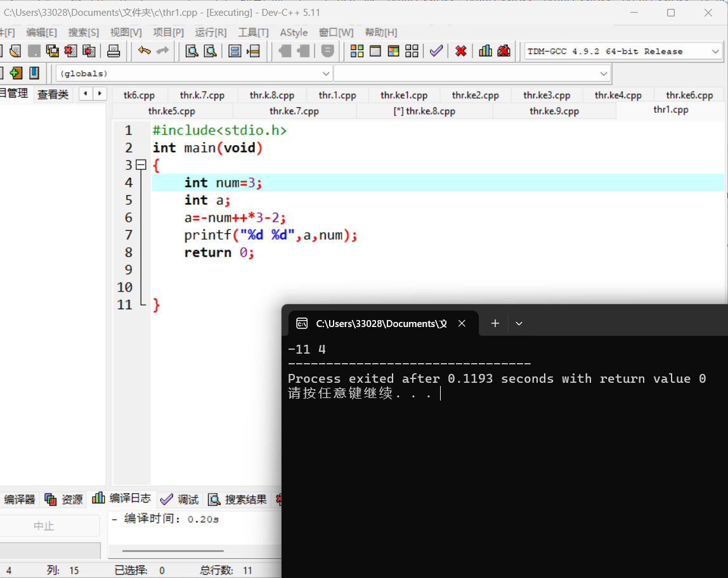
Task: Open Profile Analysis bar chart icon
Action: point(485,51)
